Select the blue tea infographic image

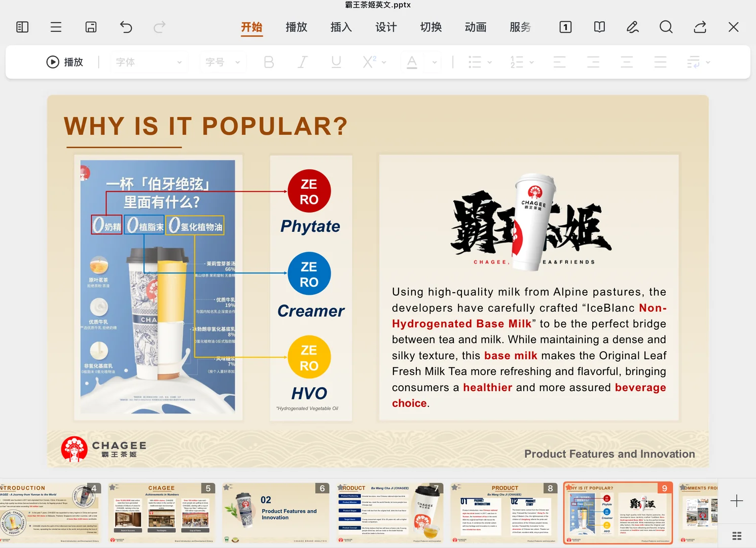pyautogui.click(x=158, y=287)
